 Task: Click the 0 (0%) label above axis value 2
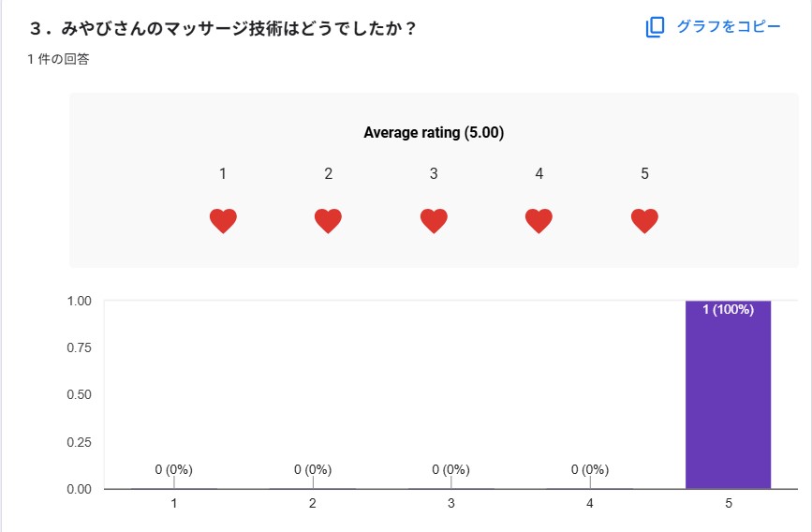click(x=313, y=469)
